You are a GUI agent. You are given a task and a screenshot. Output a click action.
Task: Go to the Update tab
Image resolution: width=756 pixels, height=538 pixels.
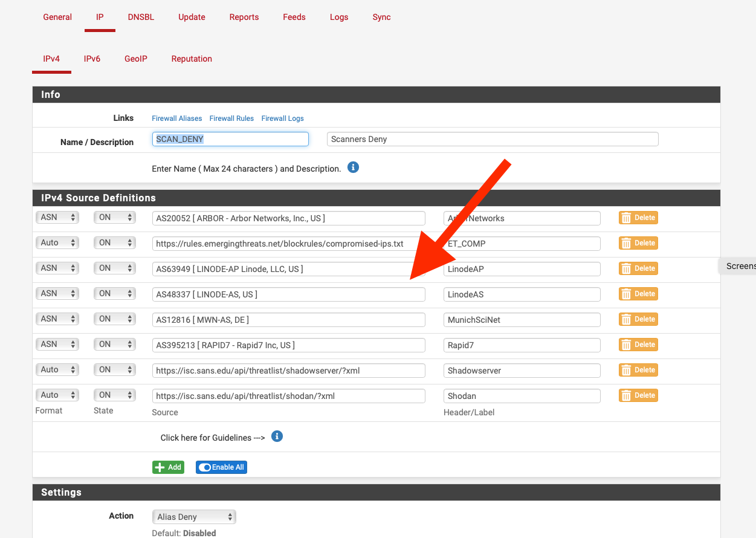click(192, 17)
